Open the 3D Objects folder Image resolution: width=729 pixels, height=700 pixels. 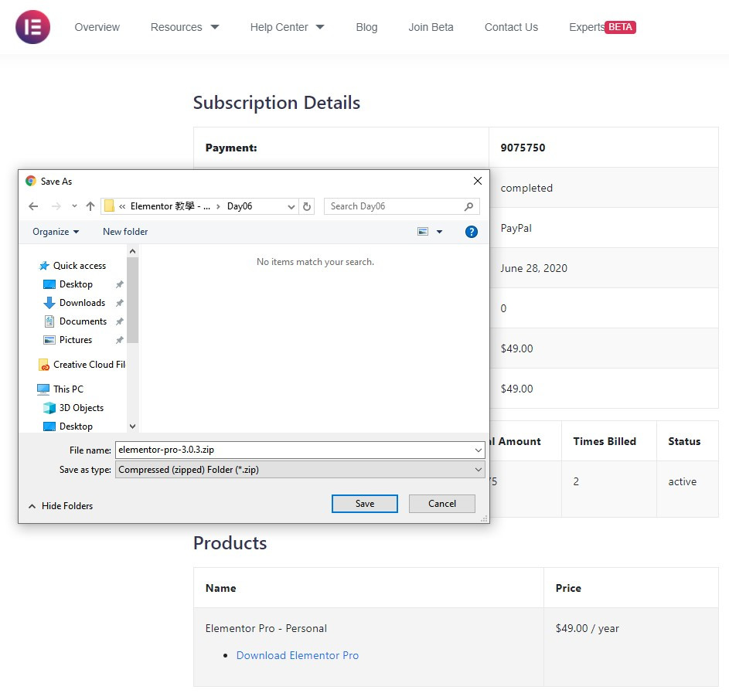[81, 408]
